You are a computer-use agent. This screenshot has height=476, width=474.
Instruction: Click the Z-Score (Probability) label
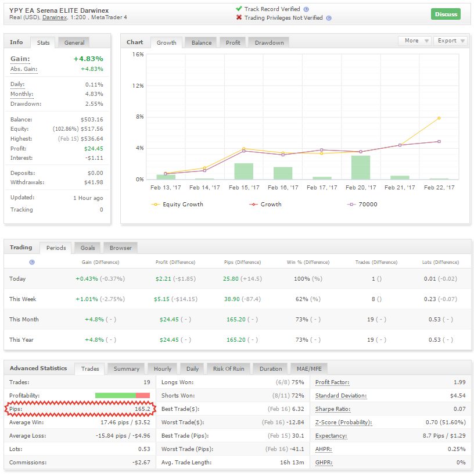pos(343,423)
